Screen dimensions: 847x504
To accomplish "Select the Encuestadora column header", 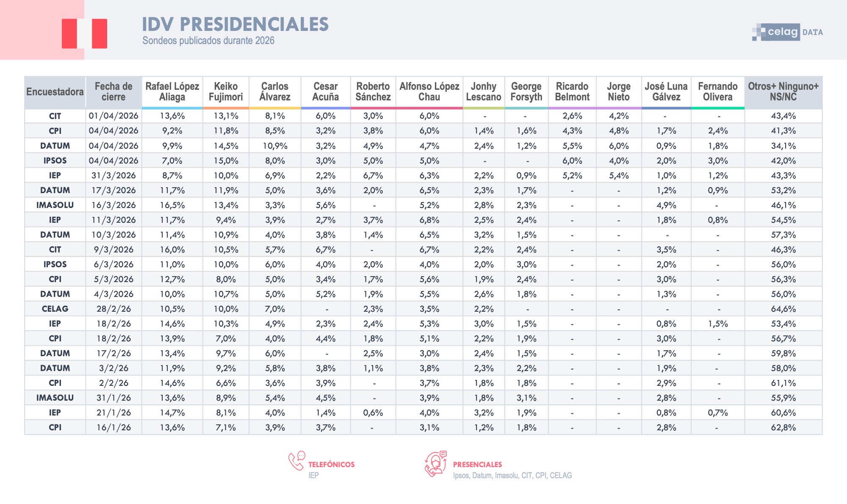I will [x=55, y=92].
